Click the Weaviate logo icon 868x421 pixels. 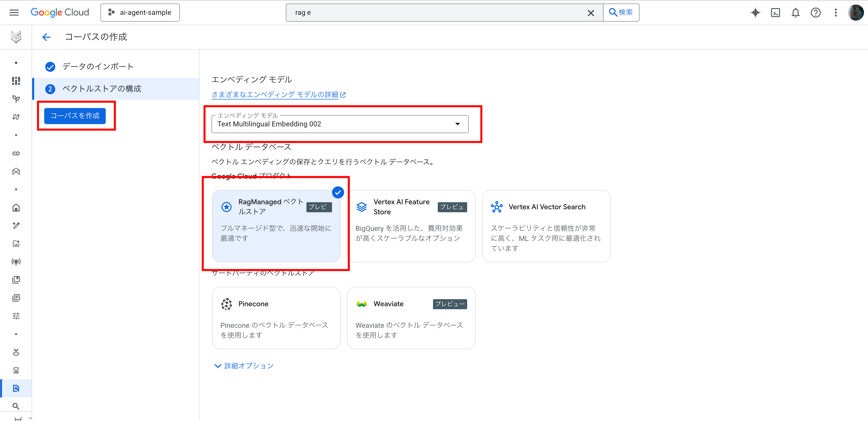pos(362,304)
